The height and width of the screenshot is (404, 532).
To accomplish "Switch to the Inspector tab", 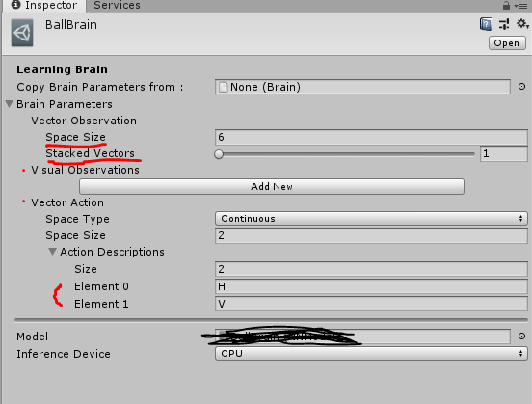I will [x=43, y=6].
